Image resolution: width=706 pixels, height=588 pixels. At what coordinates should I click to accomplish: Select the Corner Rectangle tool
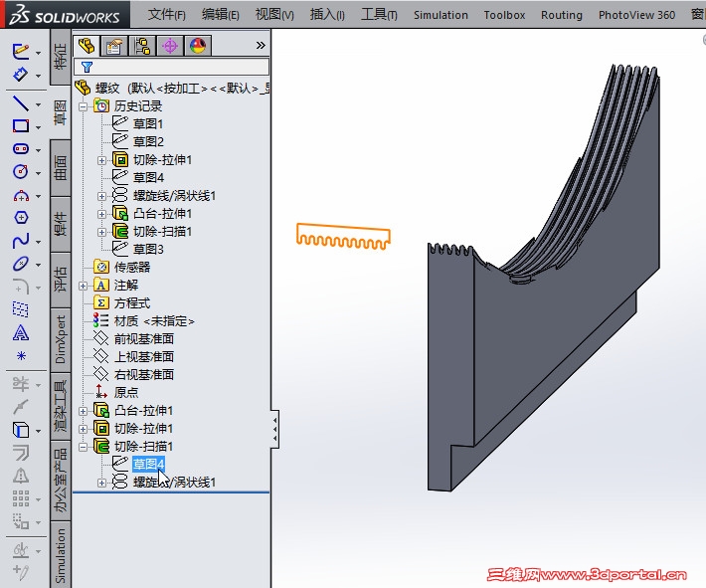click(20, 125)
